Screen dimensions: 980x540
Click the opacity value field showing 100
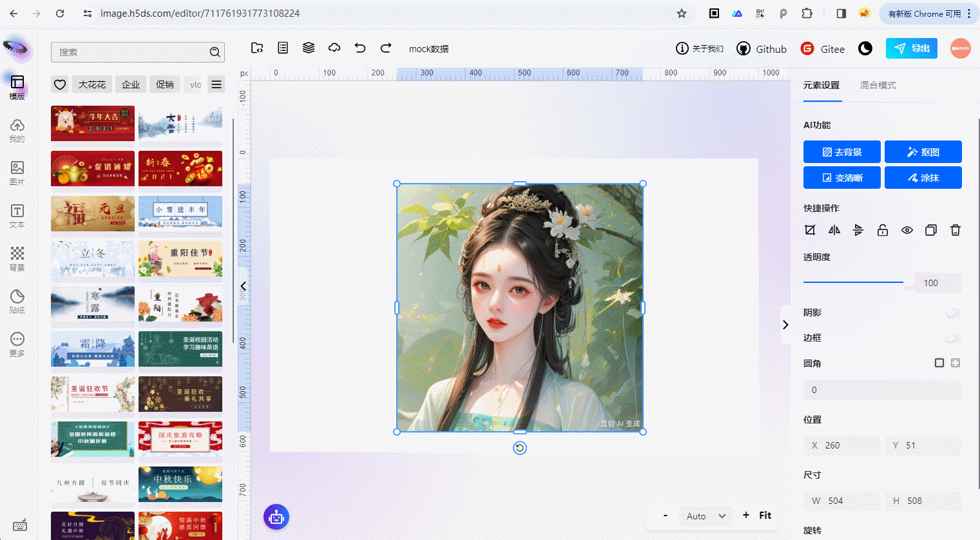[x=938, y=283]
